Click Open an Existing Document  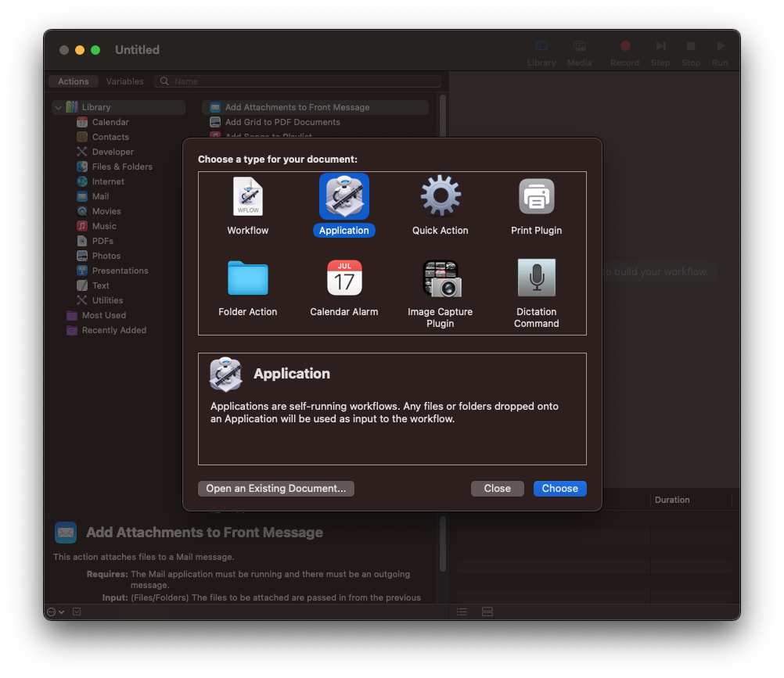(x=275, y=488)
